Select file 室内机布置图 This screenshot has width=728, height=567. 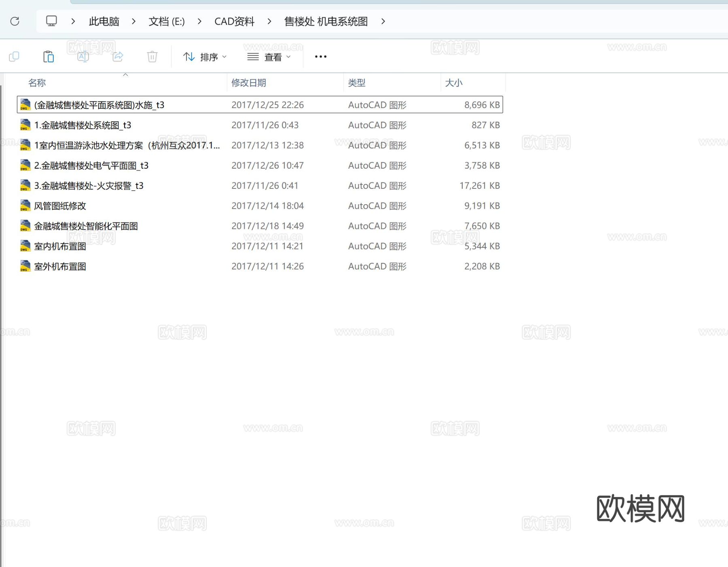(60, 247)
